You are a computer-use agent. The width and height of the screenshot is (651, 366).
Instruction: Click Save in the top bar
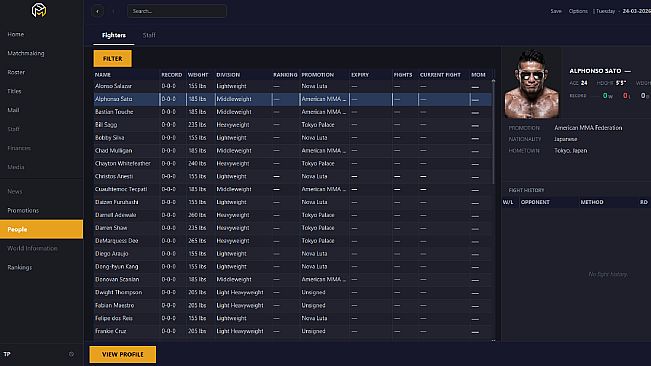556,11
